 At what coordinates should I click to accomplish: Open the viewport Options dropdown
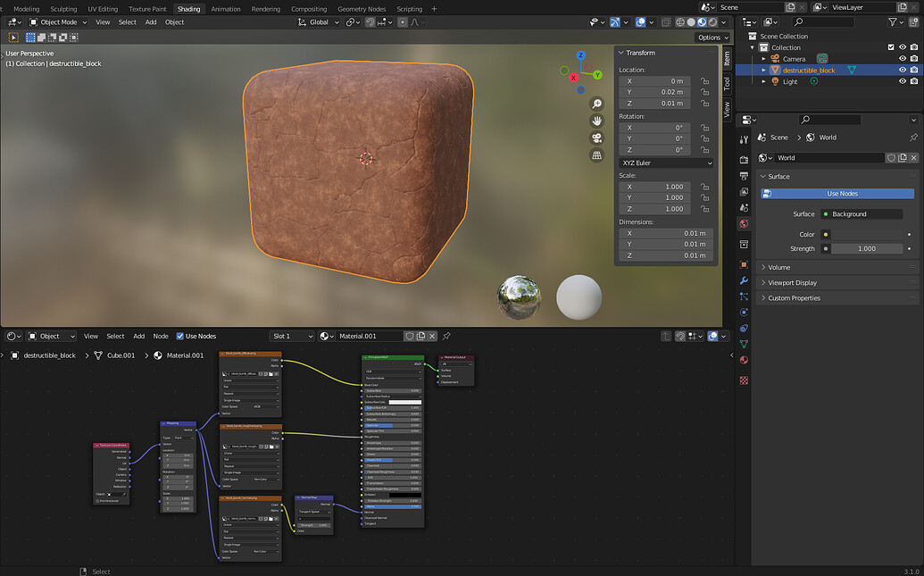[x=713, y=38]
